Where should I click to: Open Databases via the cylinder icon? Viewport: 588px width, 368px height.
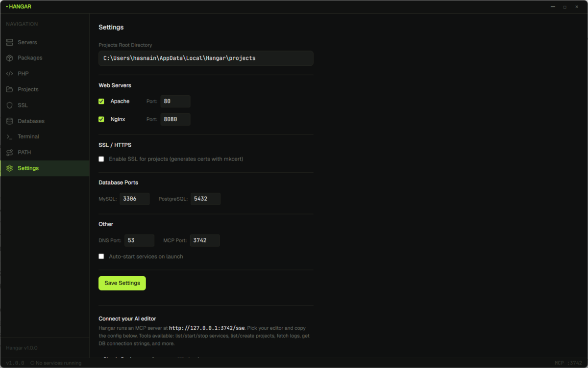coord(9,121)
